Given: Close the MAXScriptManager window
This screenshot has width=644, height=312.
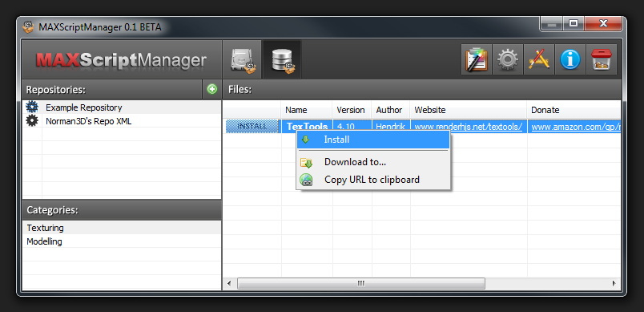Looking at the screenshot, I should 603,25.
